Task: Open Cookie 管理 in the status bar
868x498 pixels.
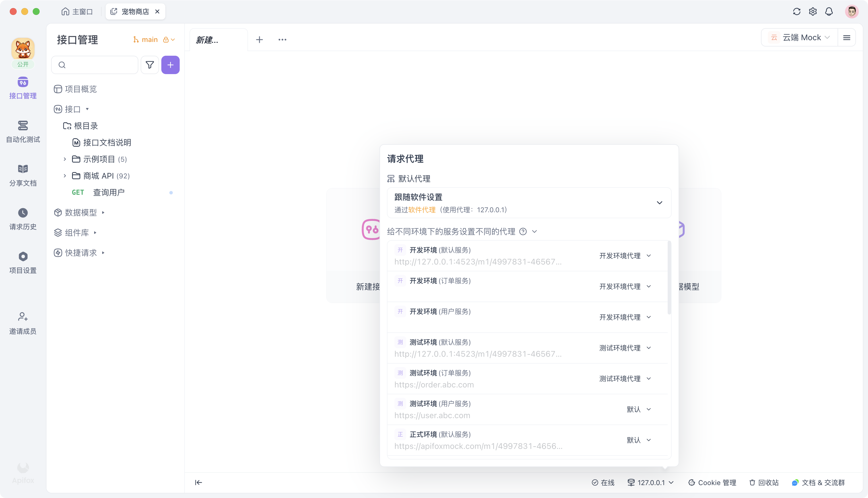Action: point(713,482)
